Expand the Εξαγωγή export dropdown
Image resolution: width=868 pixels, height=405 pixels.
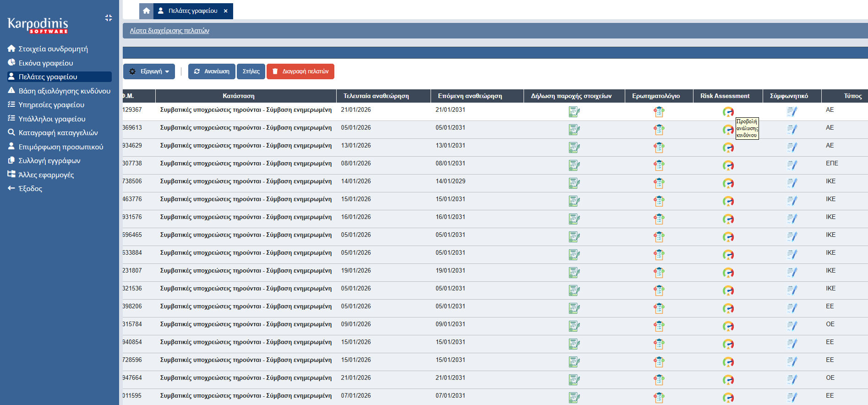pyautogui.click(x=149, y=71)
